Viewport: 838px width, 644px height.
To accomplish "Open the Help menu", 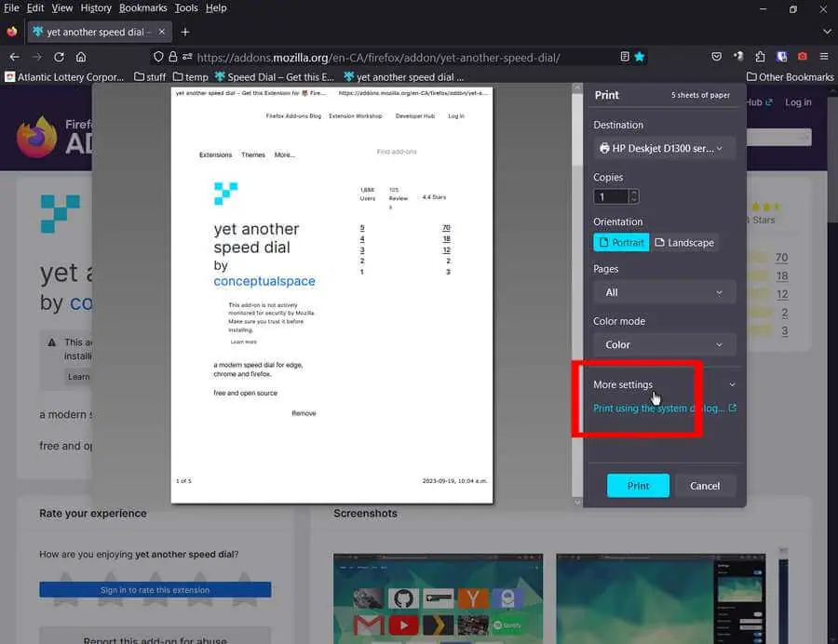I will (x=216, y=8).
